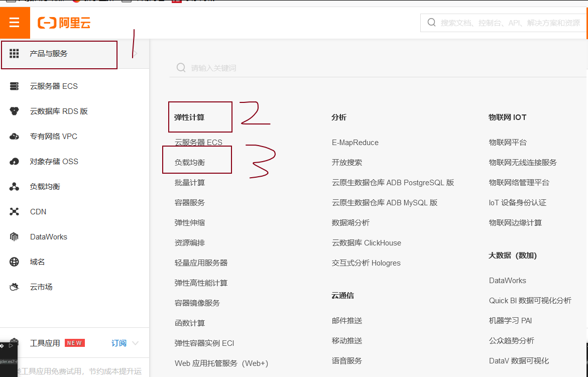Click the products grid icon
Screen dimensions: 588x377
(14, 54)
